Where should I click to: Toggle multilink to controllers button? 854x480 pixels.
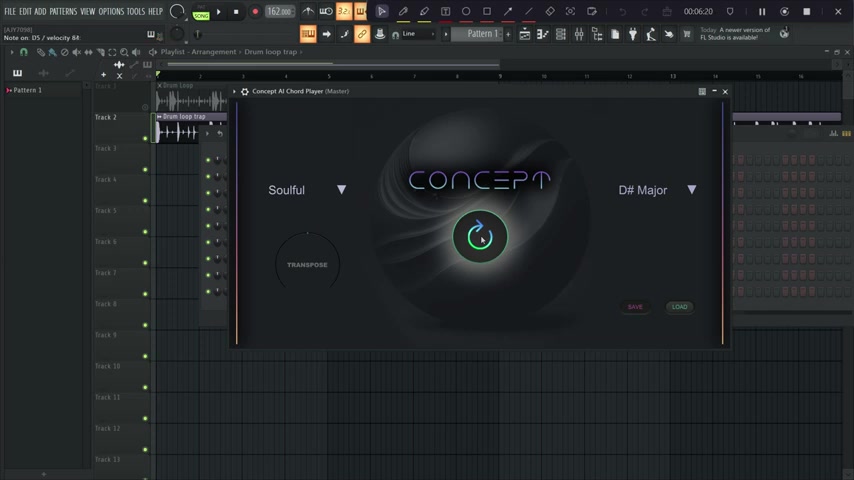coord(362,34)
